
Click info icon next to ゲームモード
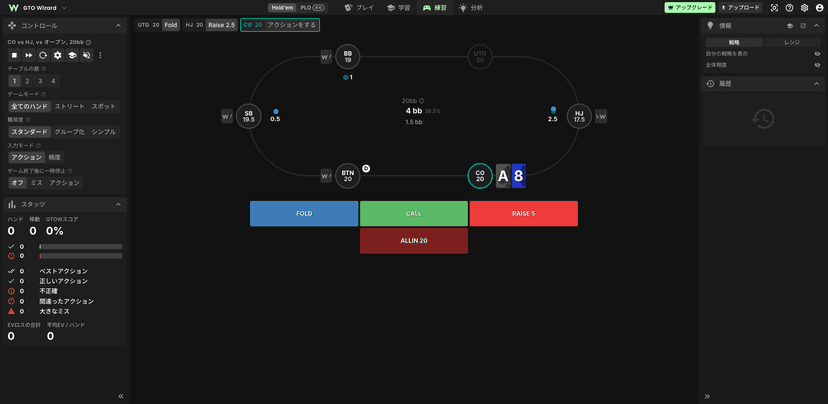[x=43, y=94]
